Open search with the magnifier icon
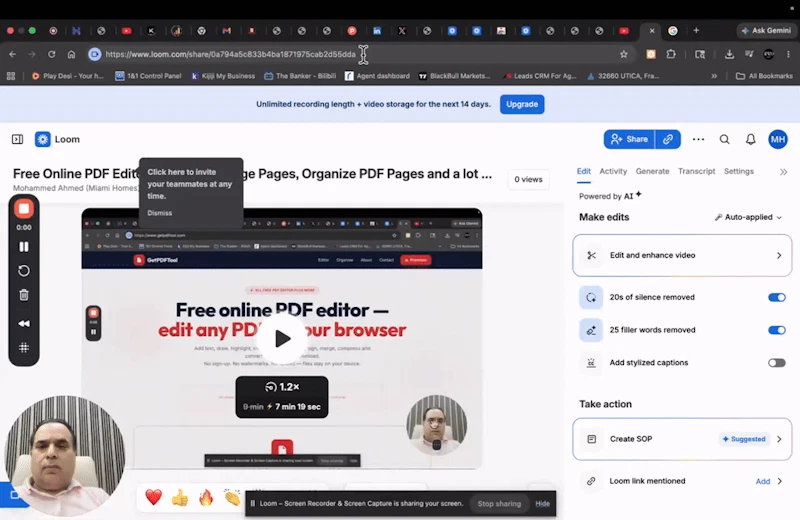The height and width of the screenshot is (520, 800). tap(724, 139)
